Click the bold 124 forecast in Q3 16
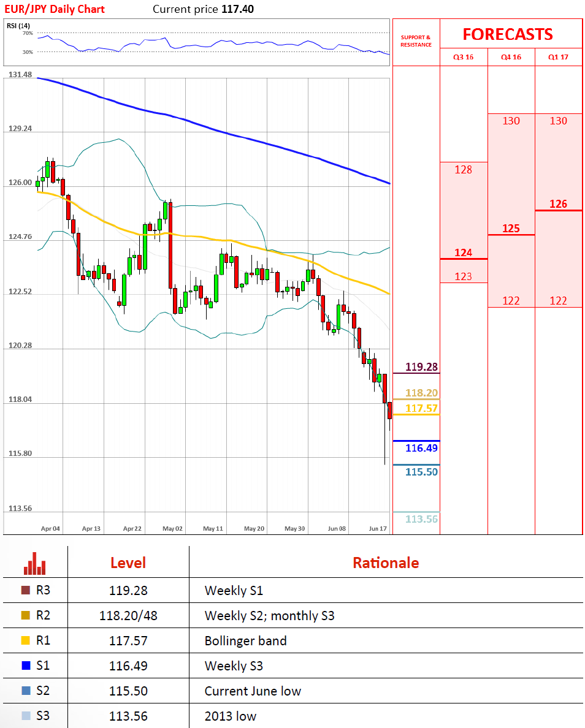Screen dimensions: 585x728 463,252
